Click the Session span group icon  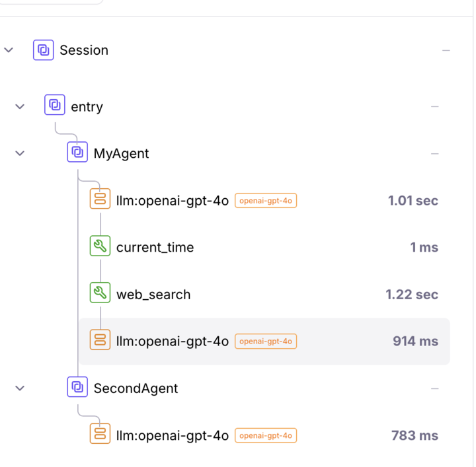click(44, 50)
